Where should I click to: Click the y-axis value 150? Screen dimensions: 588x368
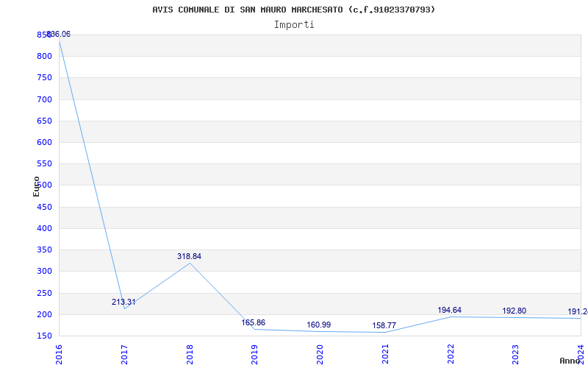click(44, 336)
